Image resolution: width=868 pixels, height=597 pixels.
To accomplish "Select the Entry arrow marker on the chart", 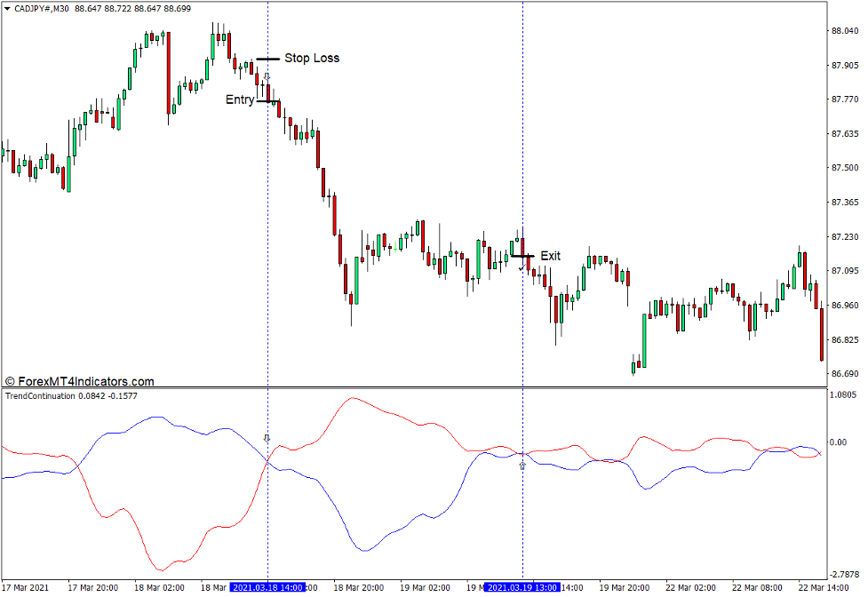I will [x=266, y=99].
